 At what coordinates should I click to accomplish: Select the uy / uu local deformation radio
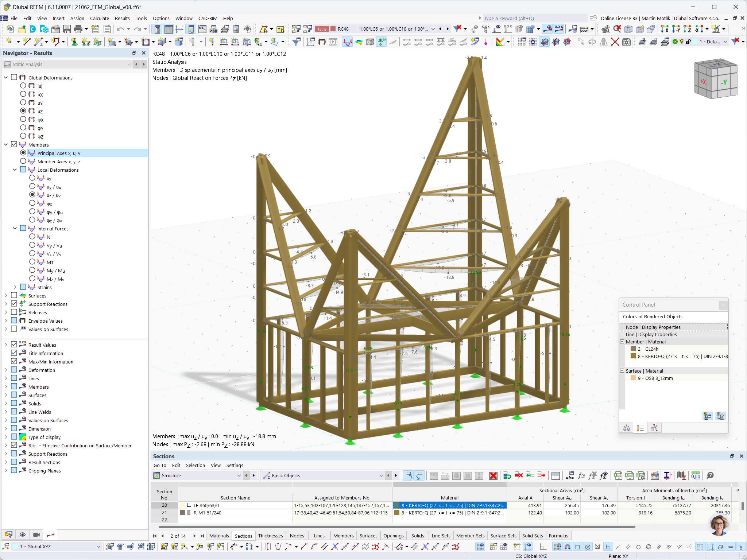click(32, 187)
